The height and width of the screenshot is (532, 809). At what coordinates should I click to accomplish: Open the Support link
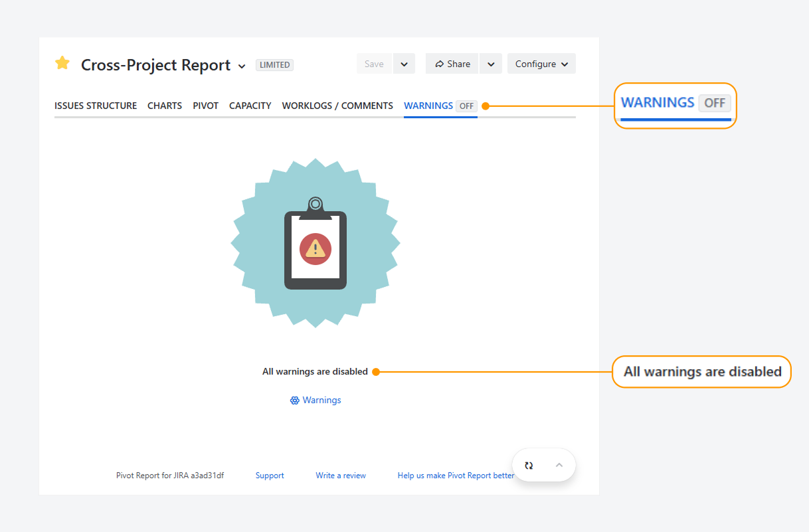point(270,476)
